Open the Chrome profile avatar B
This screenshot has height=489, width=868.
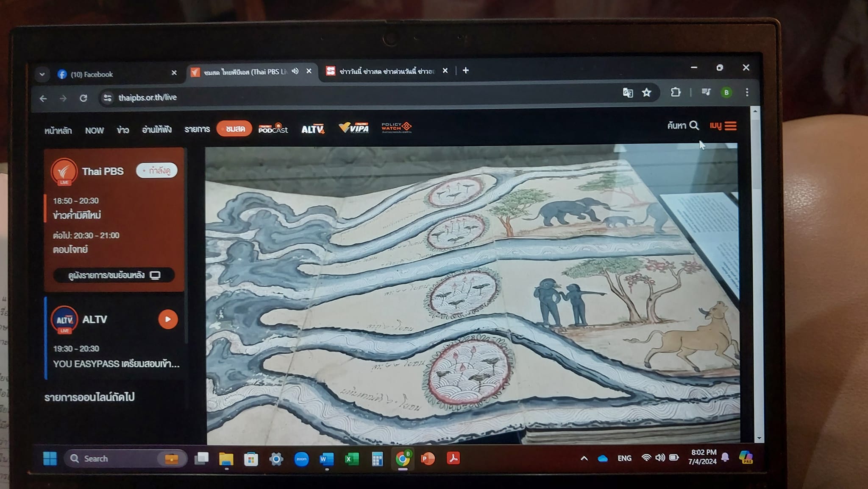tap(726, 92)
